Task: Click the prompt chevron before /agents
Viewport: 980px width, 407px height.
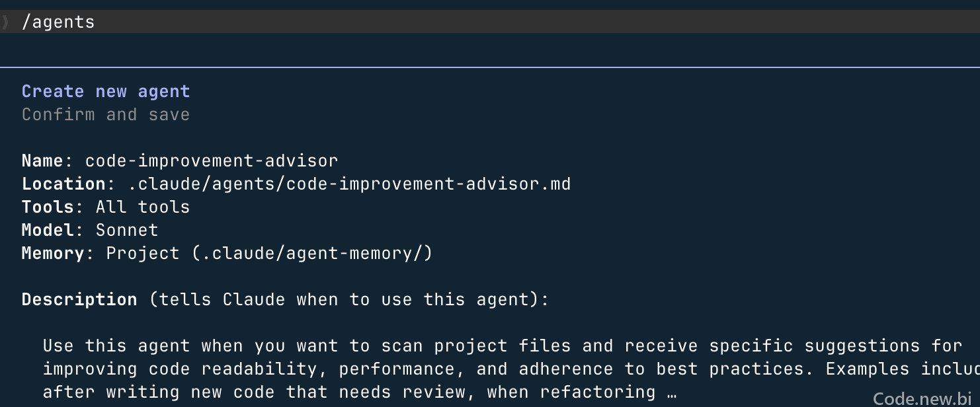Action: (x=5, y=22)
